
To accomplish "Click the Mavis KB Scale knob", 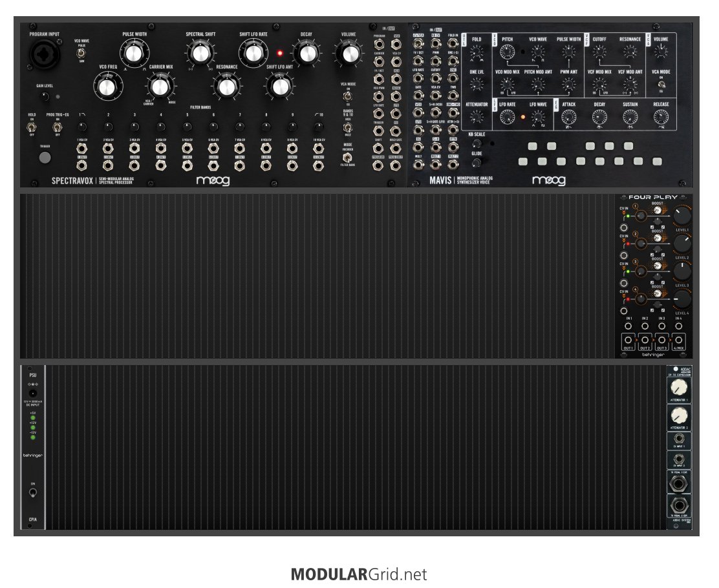I will point(477,143).
